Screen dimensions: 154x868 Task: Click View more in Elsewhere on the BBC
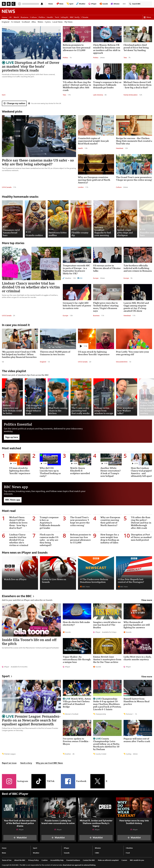click(147, 600)
